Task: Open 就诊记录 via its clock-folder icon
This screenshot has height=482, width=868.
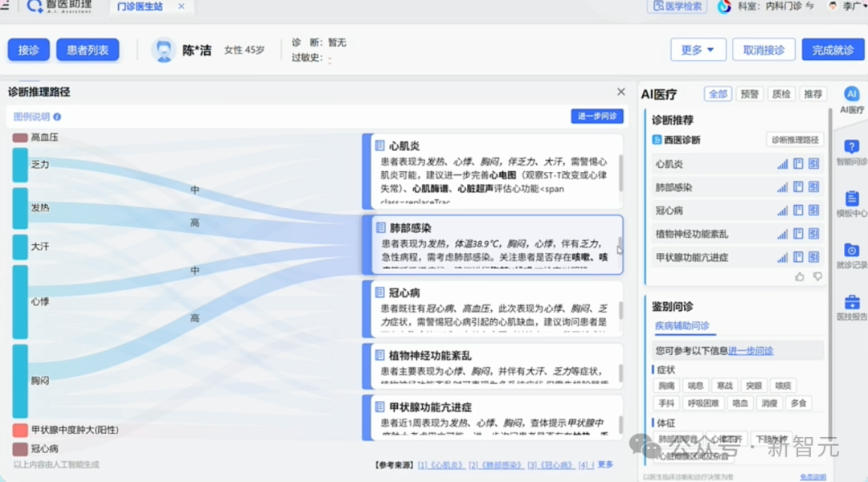Action: [x=851, y=257]
